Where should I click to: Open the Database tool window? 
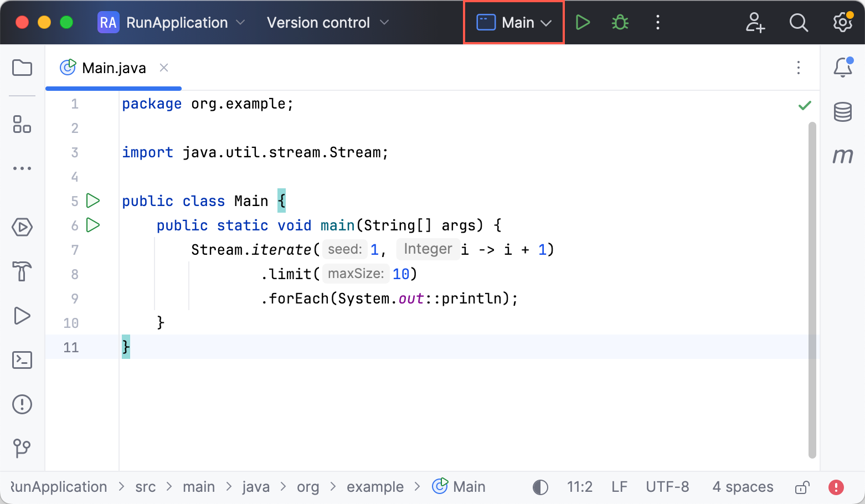coord(842,111)
